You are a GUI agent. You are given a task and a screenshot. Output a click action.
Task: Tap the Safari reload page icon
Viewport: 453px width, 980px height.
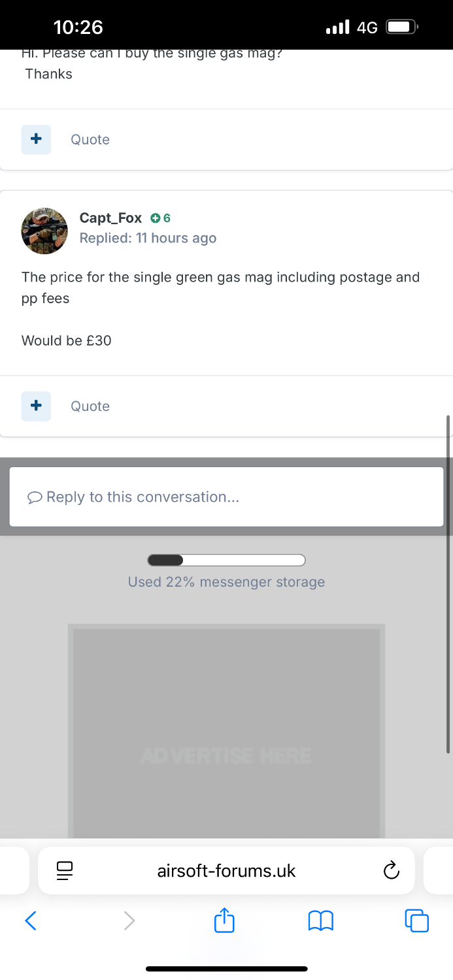click(x=391, y=870)
